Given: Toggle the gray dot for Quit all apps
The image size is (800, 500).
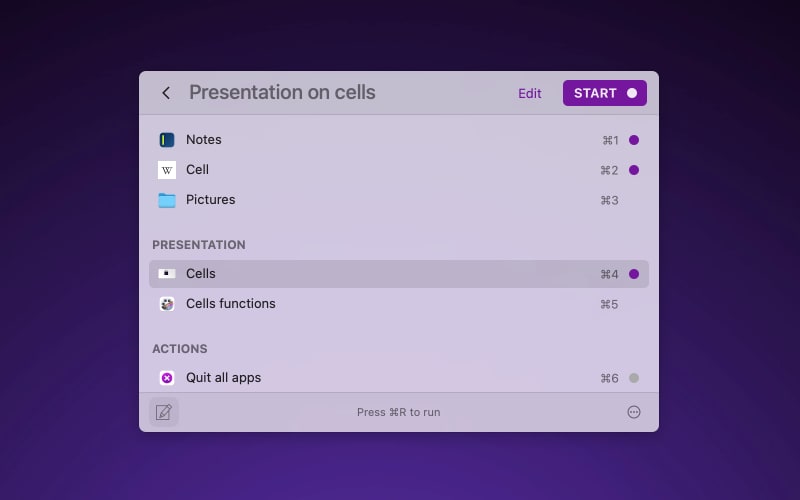Looking at the screenshot, I should click(x=634, y=378).
